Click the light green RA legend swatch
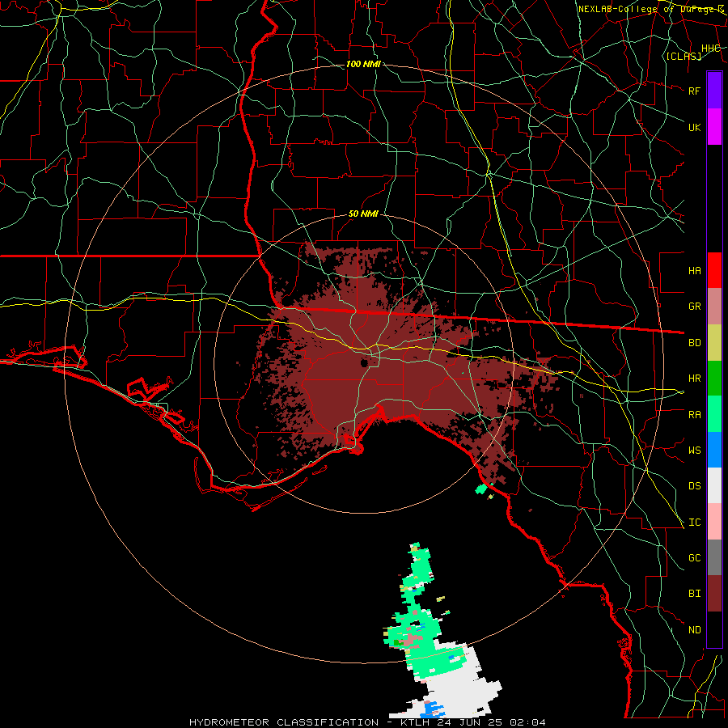728x728 pixels. pyautogui.click(x=714, y=414)
